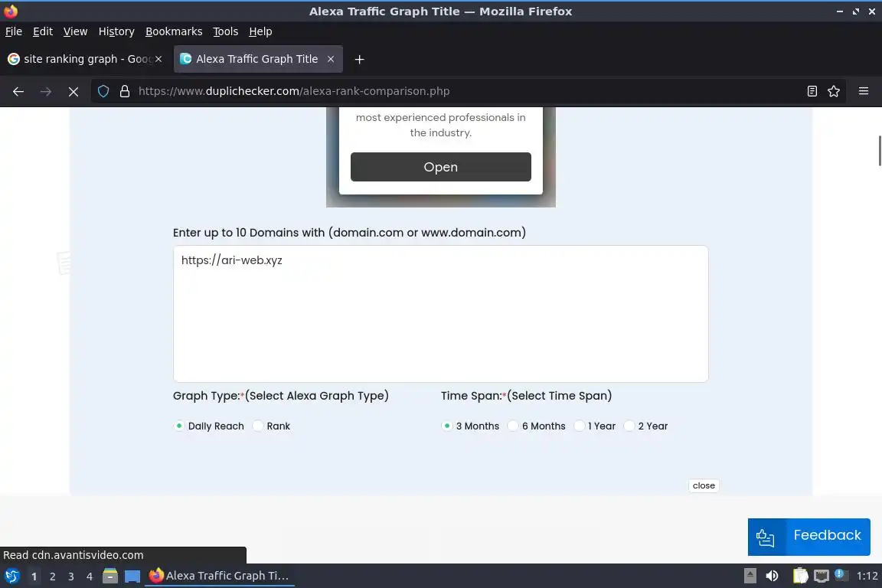Stop loading the page
882x588 pixels.
point(73,91)
